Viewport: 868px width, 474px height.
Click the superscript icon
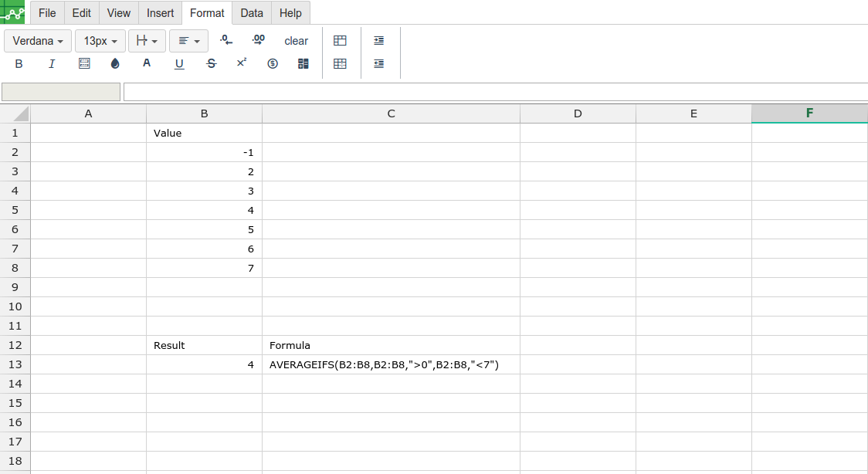pos(242,63)
